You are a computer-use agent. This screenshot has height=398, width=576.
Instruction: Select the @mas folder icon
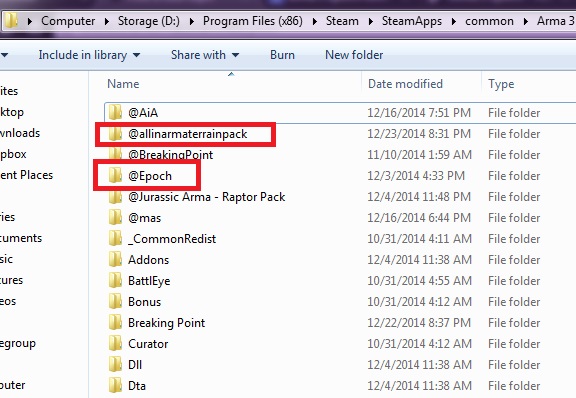115,218
